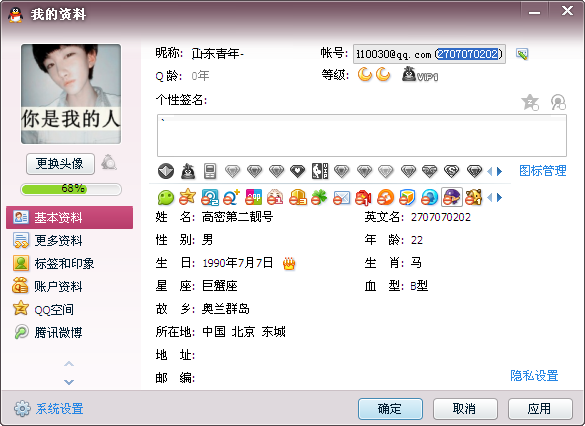Image resolution: width=585 pixels, height=426 pixels.
Task: Click the VIP1 member badge
Action: point(420,75)
